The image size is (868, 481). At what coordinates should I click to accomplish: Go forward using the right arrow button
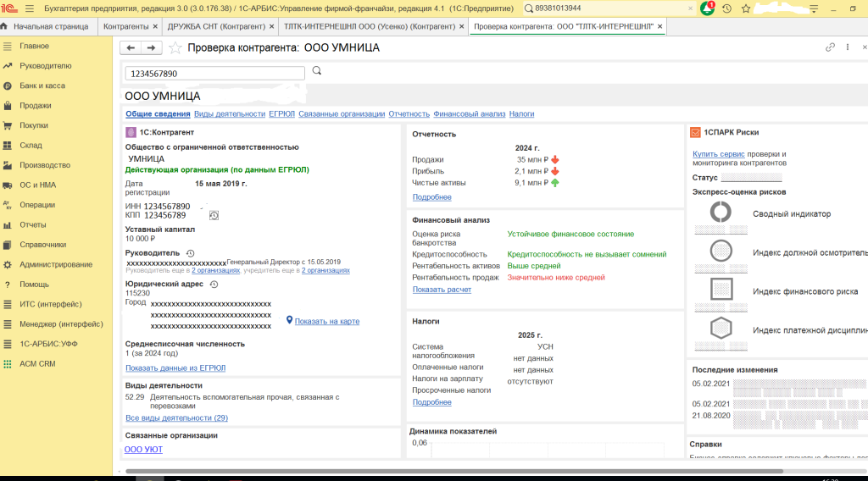pos(151,48)
